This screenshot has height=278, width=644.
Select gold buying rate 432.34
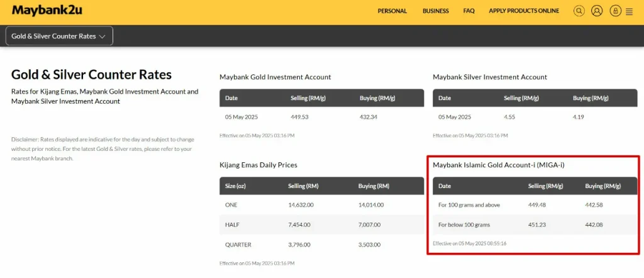pos(369,117)
